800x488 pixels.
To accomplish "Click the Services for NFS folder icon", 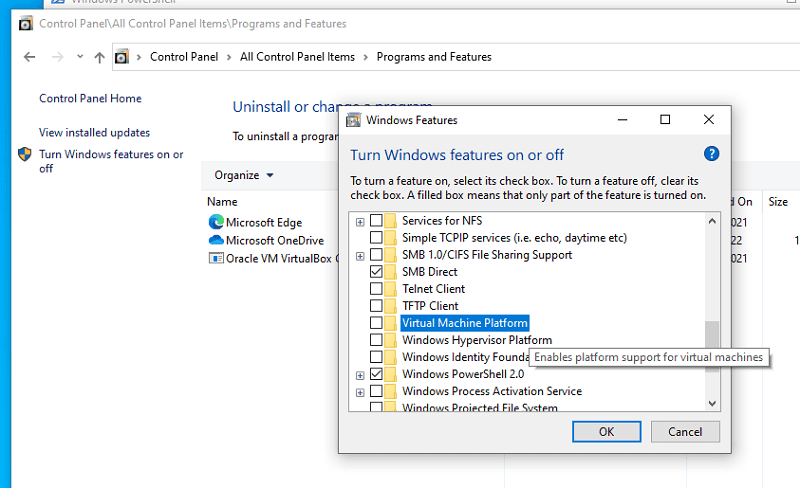I will click(x=390, y=221).
